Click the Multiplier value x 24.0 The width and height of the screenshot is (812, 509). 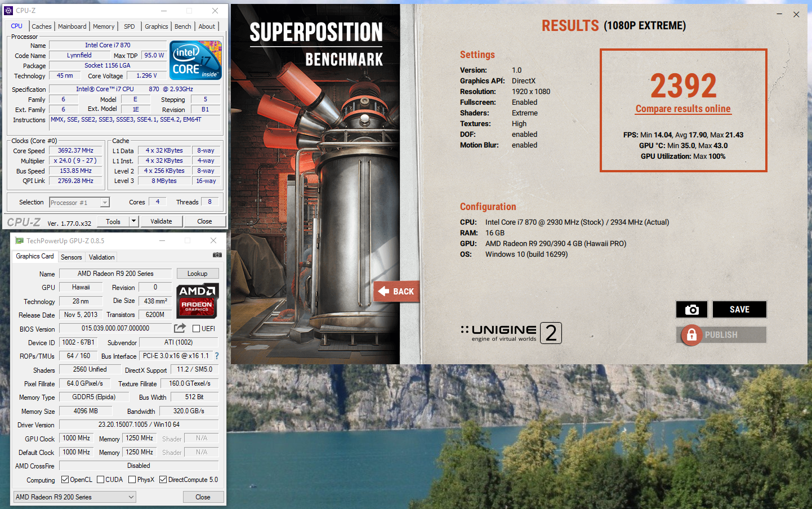click(76, 160)
